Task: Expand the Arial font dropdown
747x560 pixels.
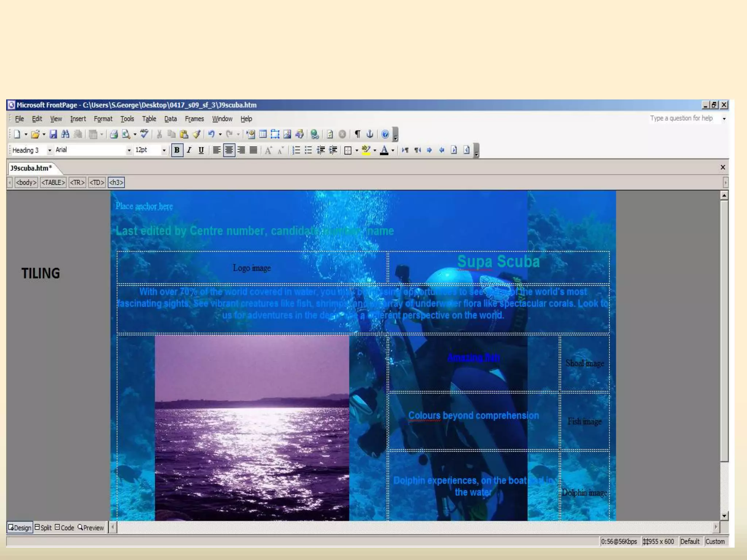Action: [x=129, y=150]
